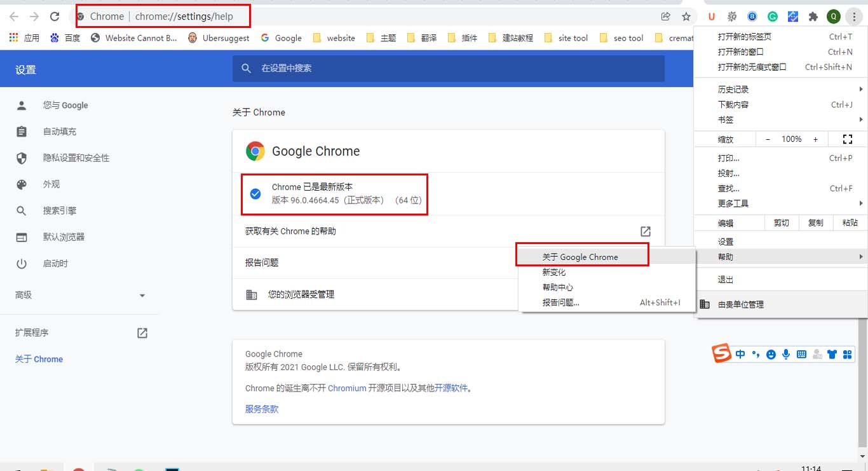Image resolution: width=868 pixels, height=471 pixels.
Task: Toggle Chinese/English input on Sogou bar
Action: pyautogui.click(x=740, y=354)
